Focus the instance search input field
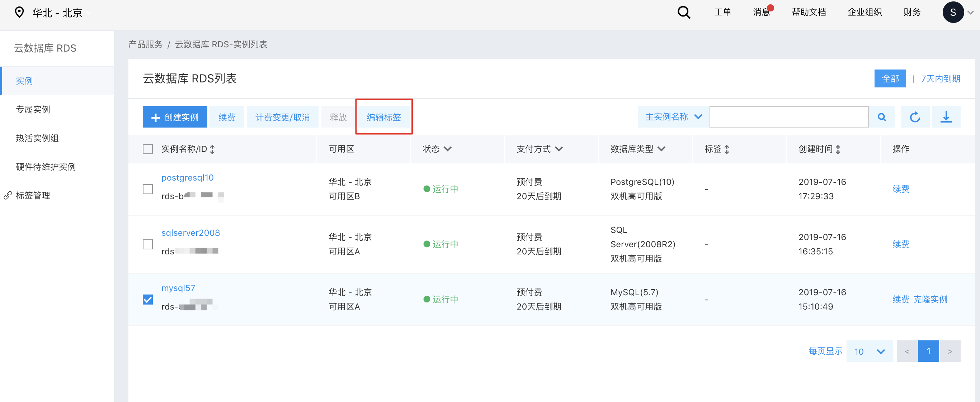This screenshot has width=980, height=402. pyautogui.click(x=789, y=117)
